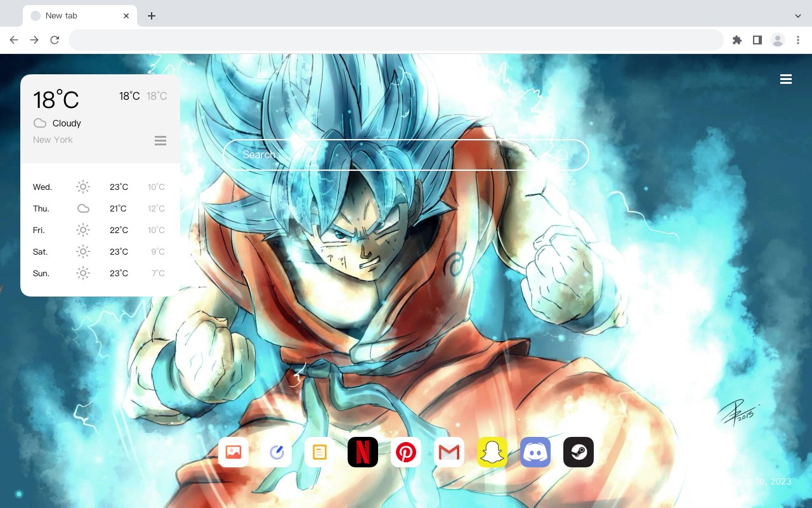812x508 pixels.
Task: Launch the Discord shortcut
Action: 535,452
